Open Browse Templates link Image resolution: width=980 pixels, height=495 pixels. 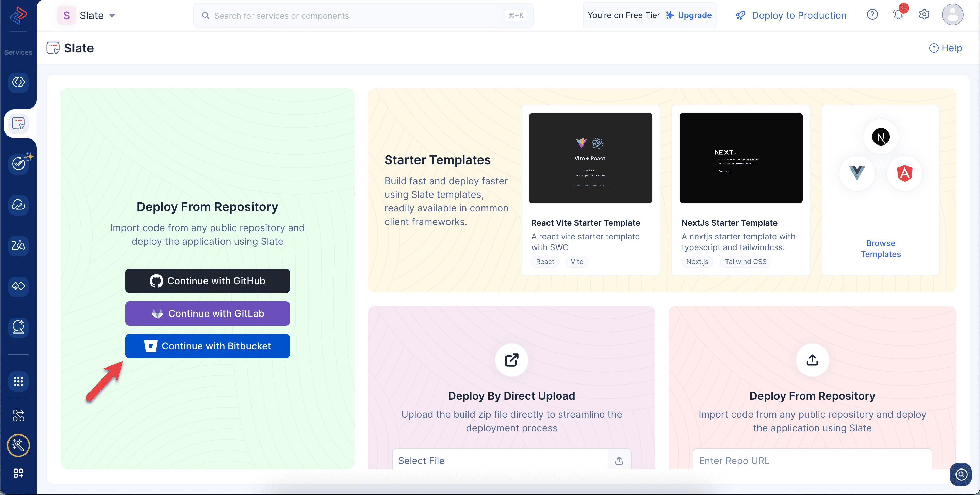tap(880, 249)
